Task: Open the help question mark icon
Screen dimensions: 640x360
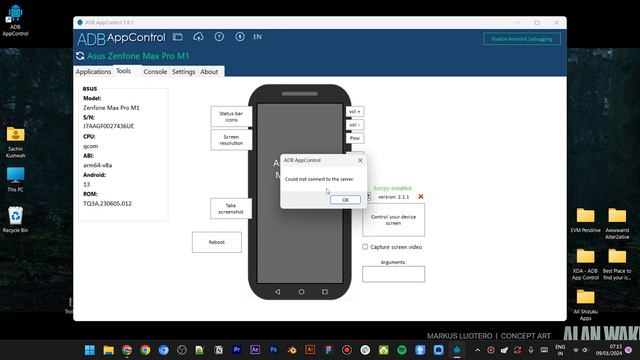Action: pyautogui.click(x=219, y=37)
